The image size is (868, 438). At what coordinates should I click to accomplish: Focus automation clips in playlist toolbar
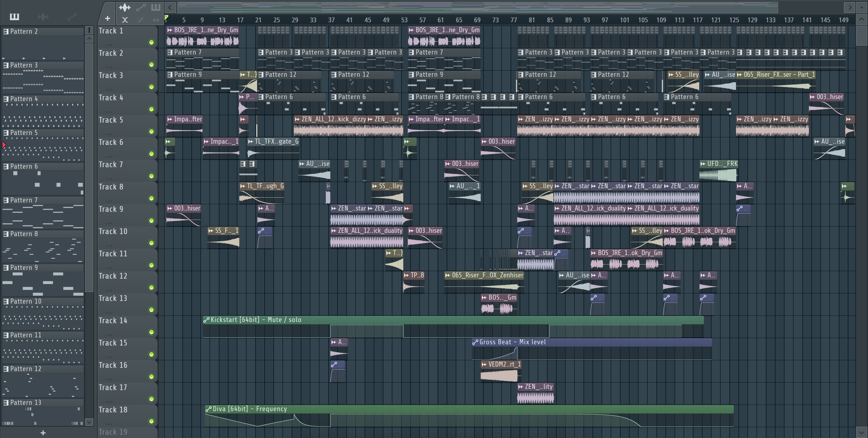pyautogui.click(x=141, y=7)
